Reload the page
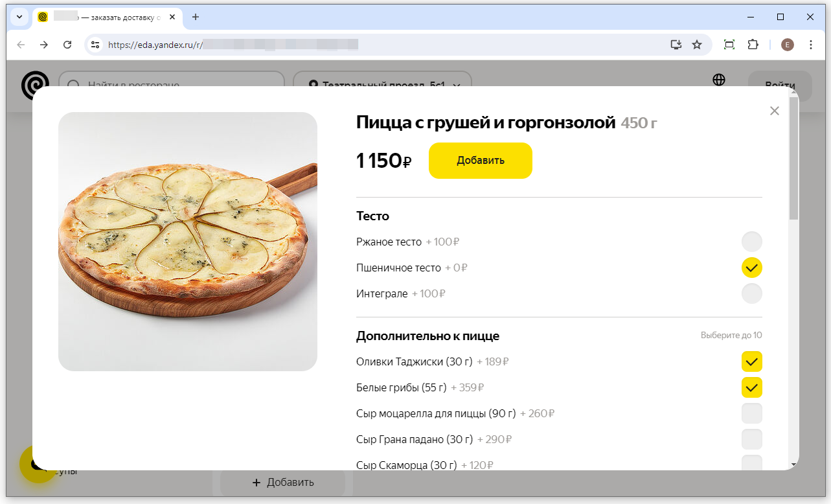Viewport: 831px width, 504px height. [67, 45]
